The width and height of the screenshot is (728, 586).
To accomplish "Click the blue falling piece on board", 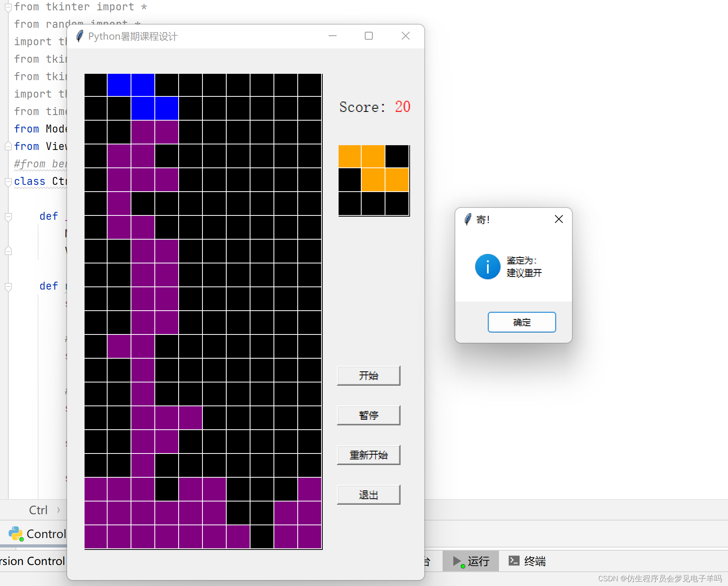I will [x=143, y=97].
